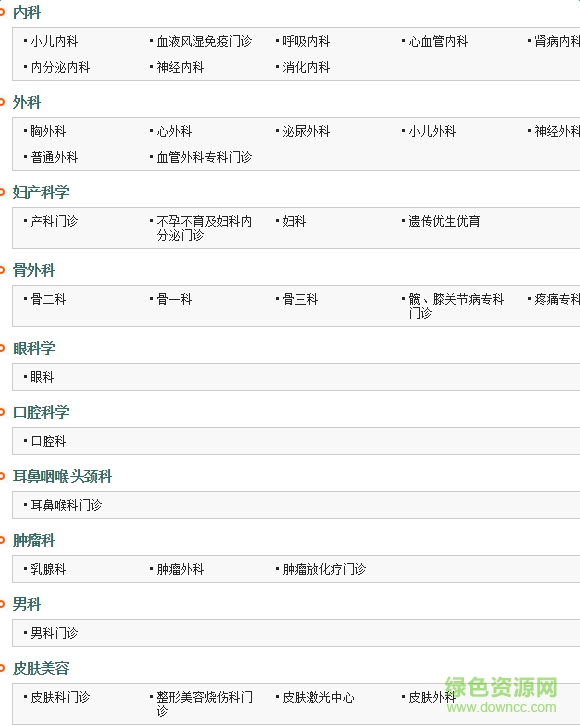Choose 骨三科 department

click(x=300, y=300)
